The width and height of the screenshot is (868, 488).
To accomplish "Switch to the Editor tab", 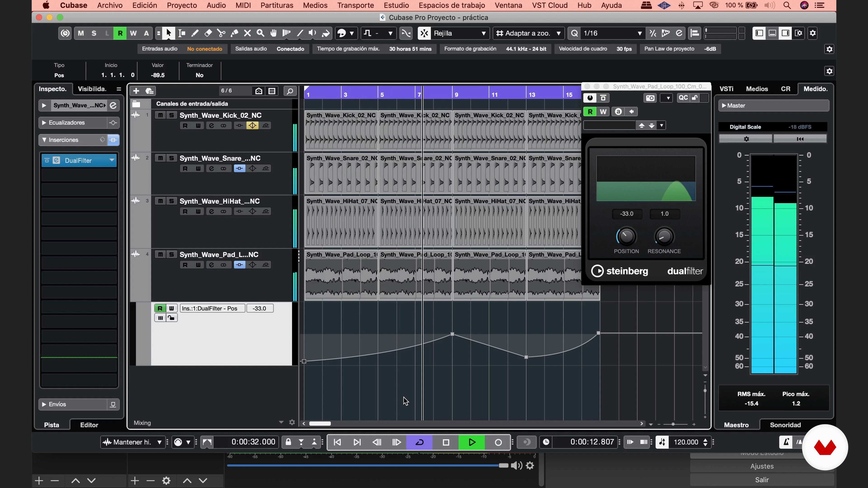I will click(x=89, y=425).
